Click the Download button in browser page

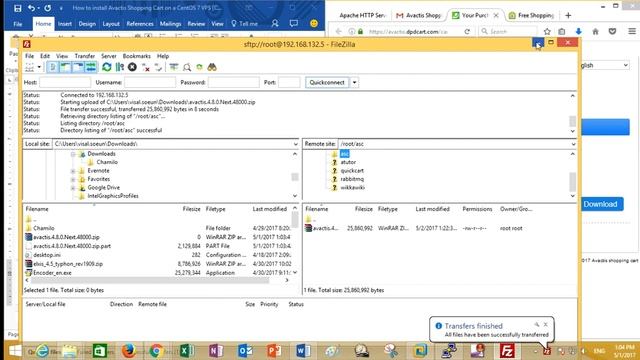click(600, 204)
